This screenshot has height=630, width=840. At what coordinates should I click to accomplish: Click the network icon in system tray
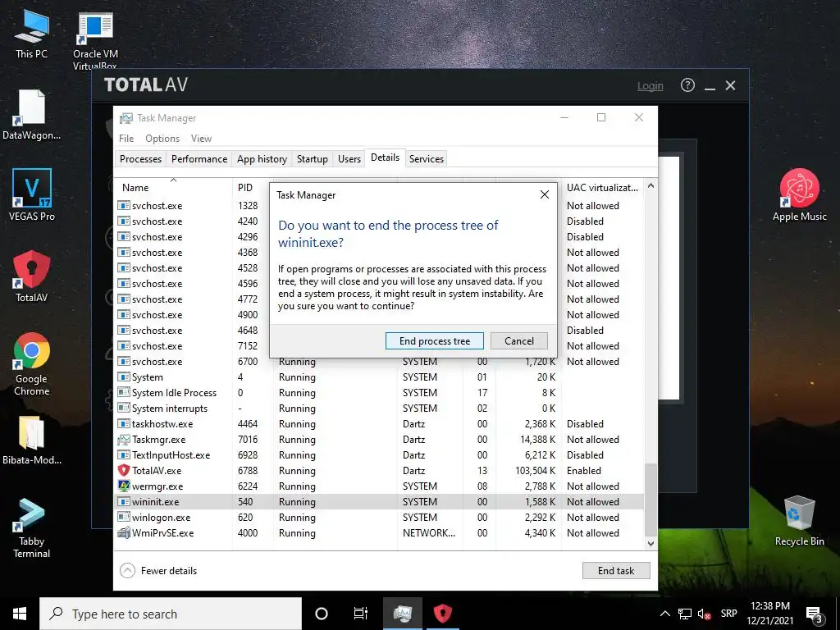(x=685, y=614)
